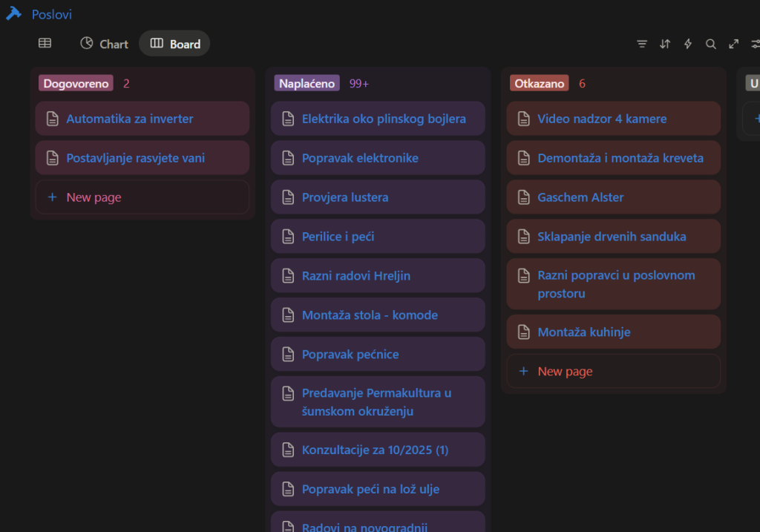Click page icon on Video nadzor 4 kamere

(x=524, y=119)
